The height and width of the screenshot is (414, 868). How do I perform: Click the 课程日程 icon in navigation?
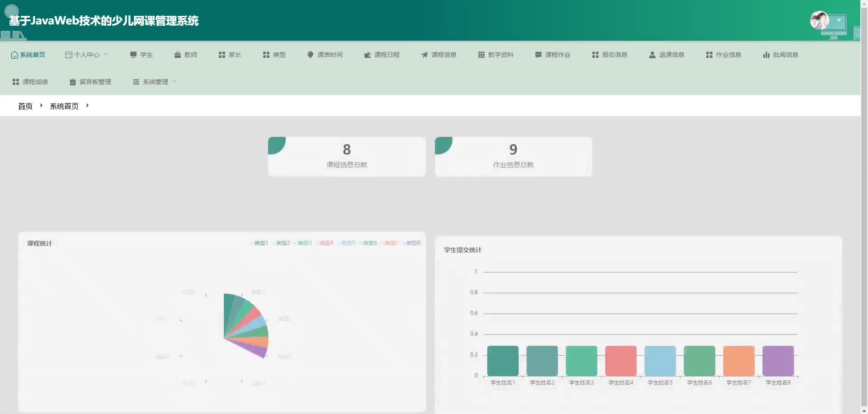pyautogui.click(x=368, y=55)
